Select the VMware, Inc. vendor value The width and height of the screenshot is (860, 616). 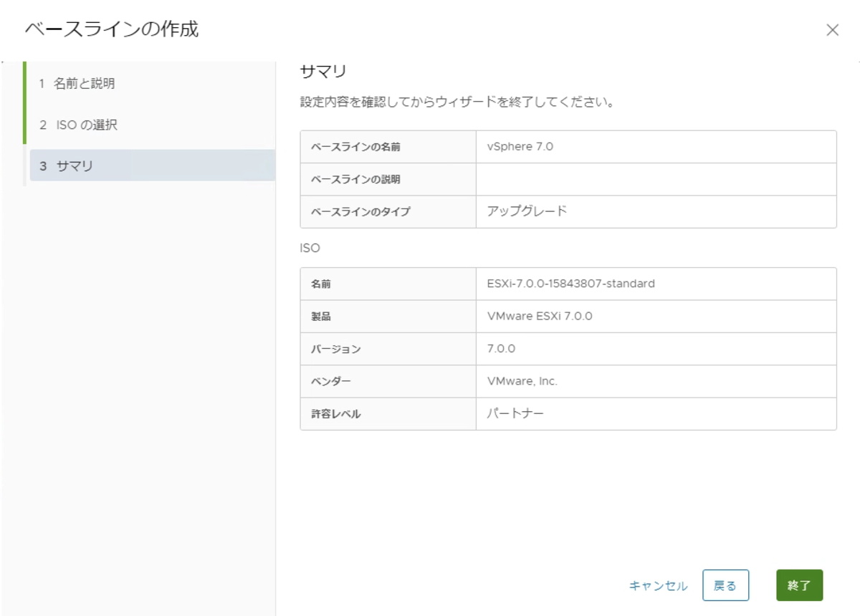coord(522,381)
